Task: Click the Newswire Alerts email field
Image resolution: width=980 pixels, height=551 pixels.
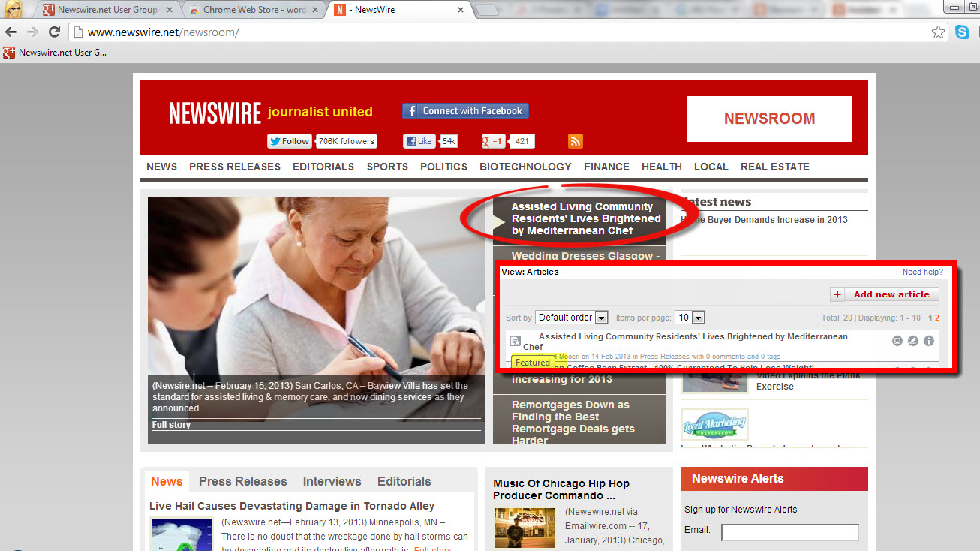Action: point(789,532)
